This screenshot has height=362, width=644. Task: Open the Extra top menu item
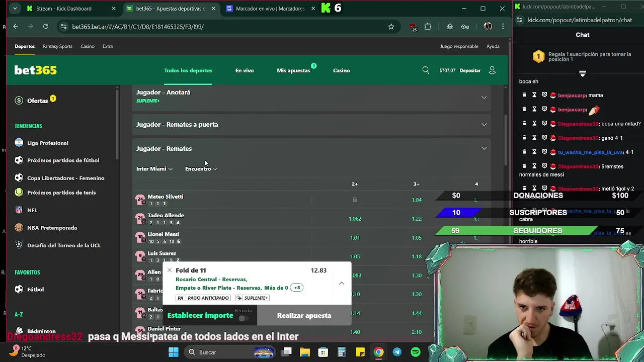[x=108, y=46]
